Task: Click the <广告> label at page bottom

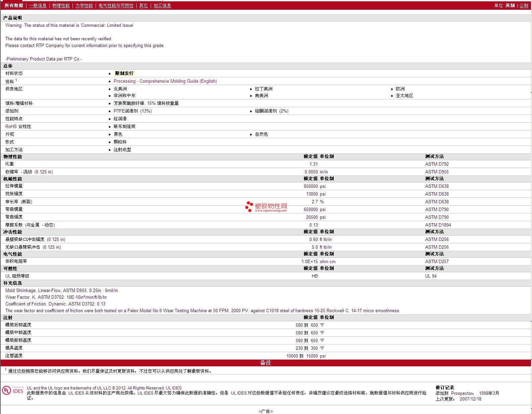Action: (265, 411)
